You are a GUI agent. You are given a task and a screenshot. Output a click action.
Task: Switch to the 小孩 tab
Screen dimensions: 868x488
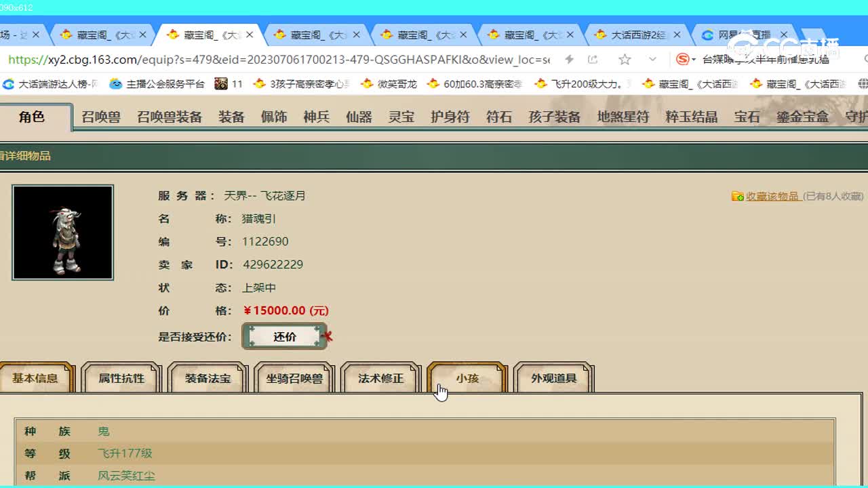point(467,378)
